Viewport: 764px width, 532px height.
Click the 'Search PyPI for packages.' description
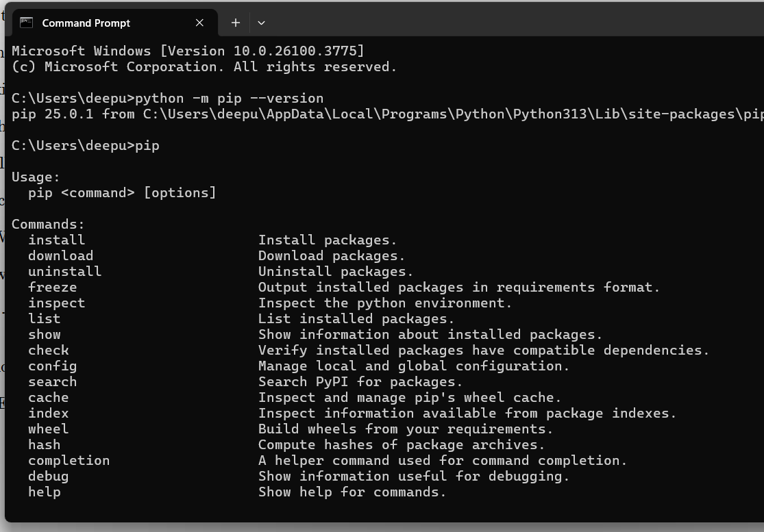[x=360, y=381]
